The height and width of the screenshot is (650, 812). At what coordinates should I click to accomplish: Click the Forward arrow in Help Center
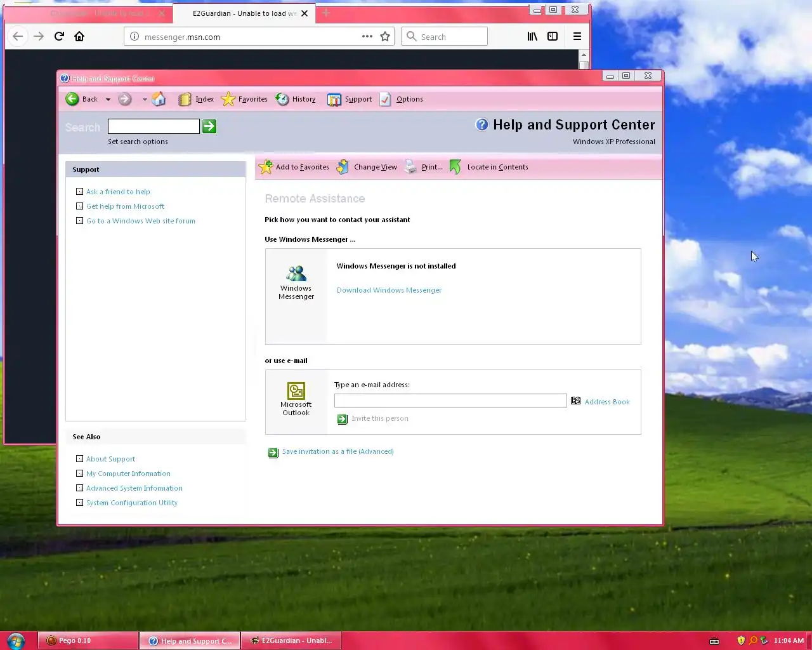[125, 99]
